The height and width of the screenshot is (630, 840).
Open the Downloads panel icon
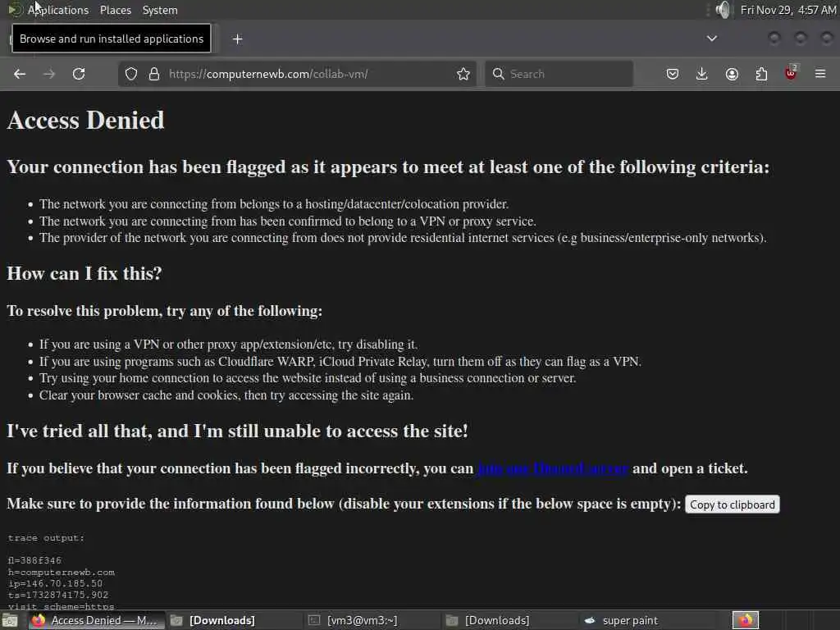click(702, 74)
